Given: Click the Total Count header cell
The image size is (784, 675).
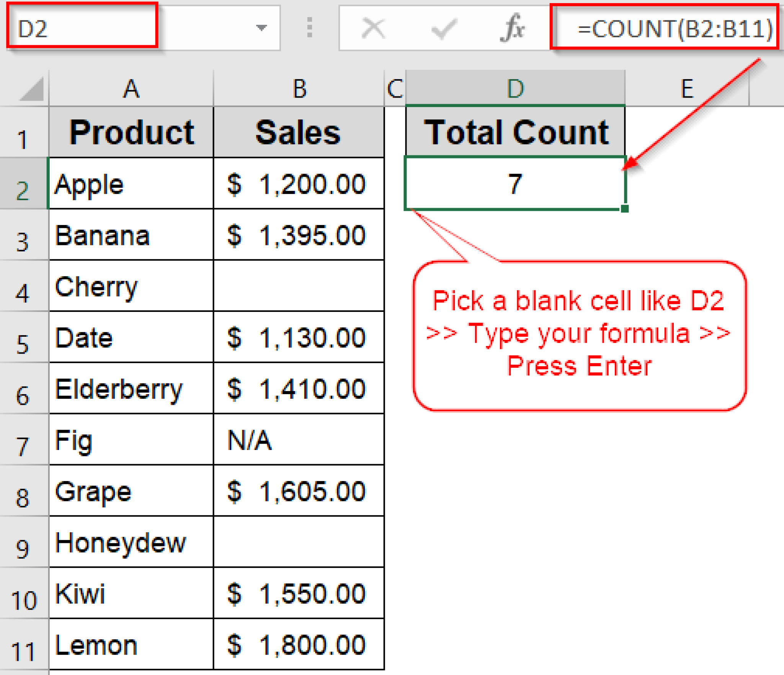Looking at the screenshot, I should point(515,132).
